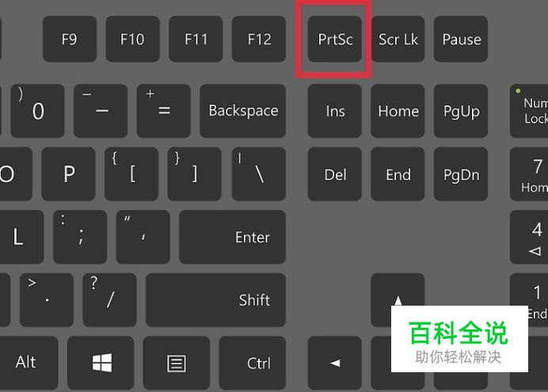Click the Backspace key
This screenshot has width=548, height=392.
coord(242,111)
